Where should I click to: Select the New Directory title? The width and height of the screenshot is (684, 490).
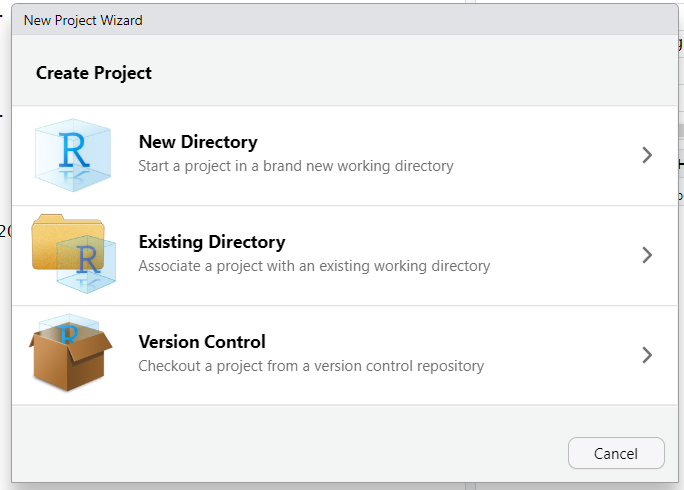click(x=198, y=142)
